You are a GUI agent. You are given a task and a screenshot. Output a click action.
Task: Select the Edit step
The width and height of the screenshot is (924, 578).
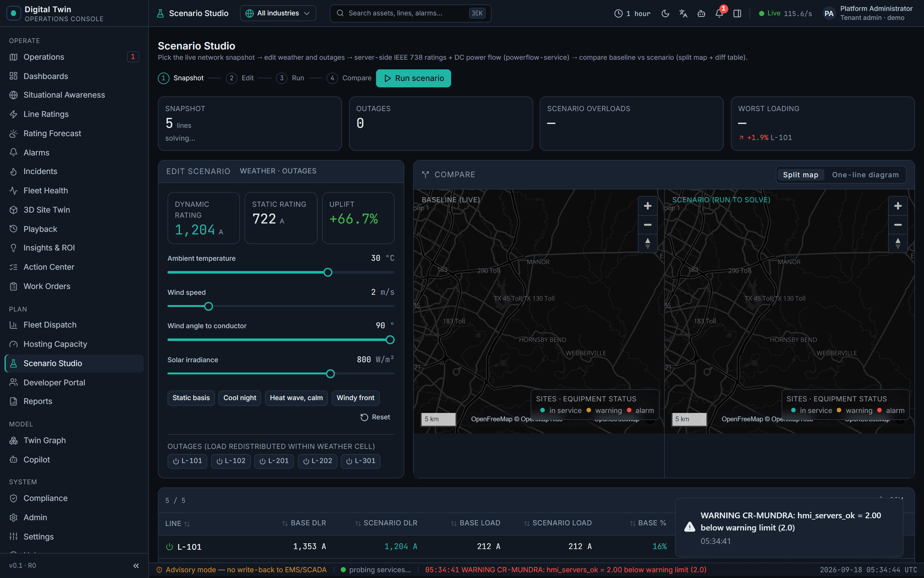pyautogui.click(x=240, y=78)
